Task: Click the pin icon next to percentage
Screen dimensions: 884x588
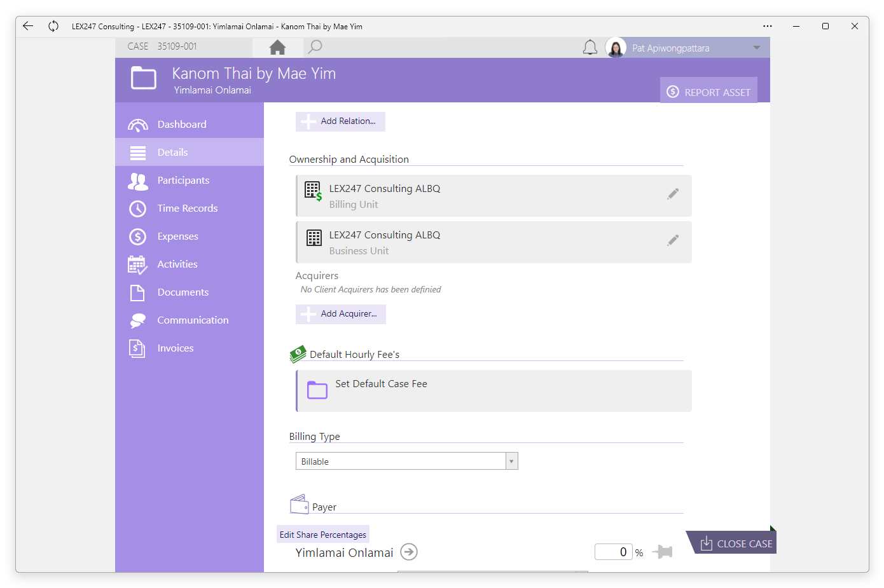Action: click(x=663, y=552)
